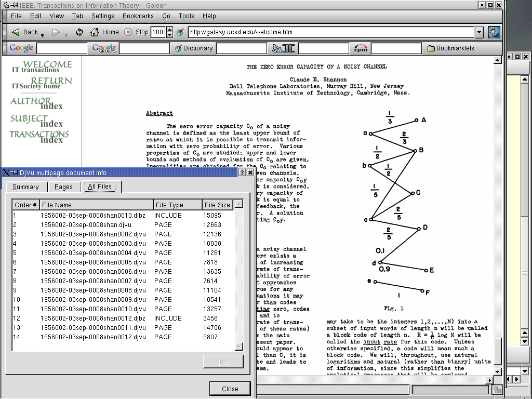This screenshot has height=399, width=532.
Task: Open the URL history dropdown
Action: click(x=478, y=32)
